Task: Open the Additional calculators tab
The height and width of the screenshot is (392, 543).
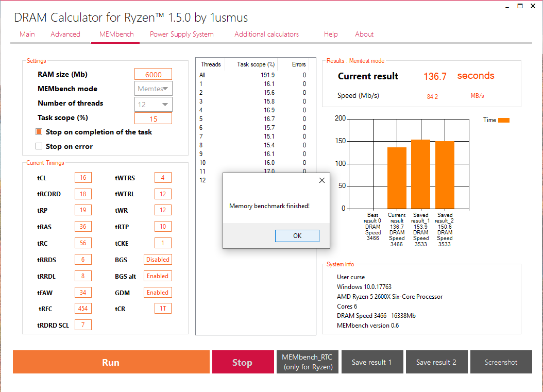Action: [x=267, y=35]
